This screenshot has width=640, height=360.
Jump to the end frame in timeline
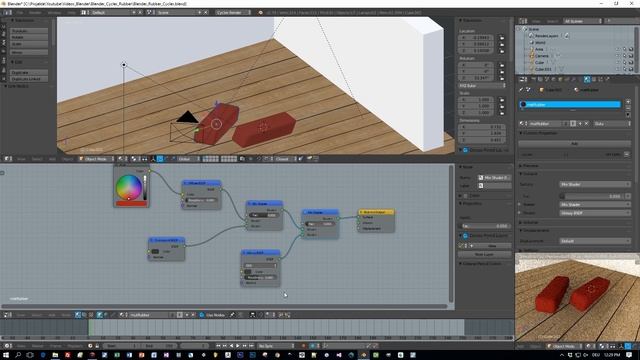coord(251,346)
